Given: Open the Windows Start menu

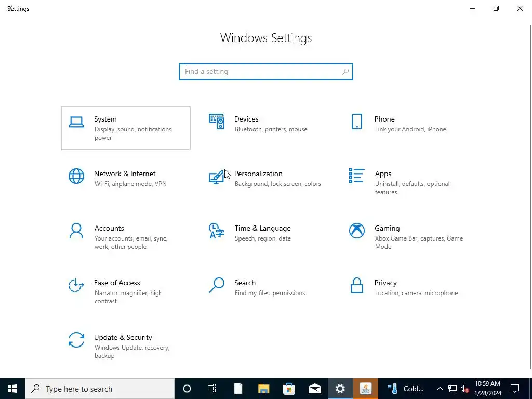Looking at the screenshot, I should pyautogui.click(x=12, y=389).
